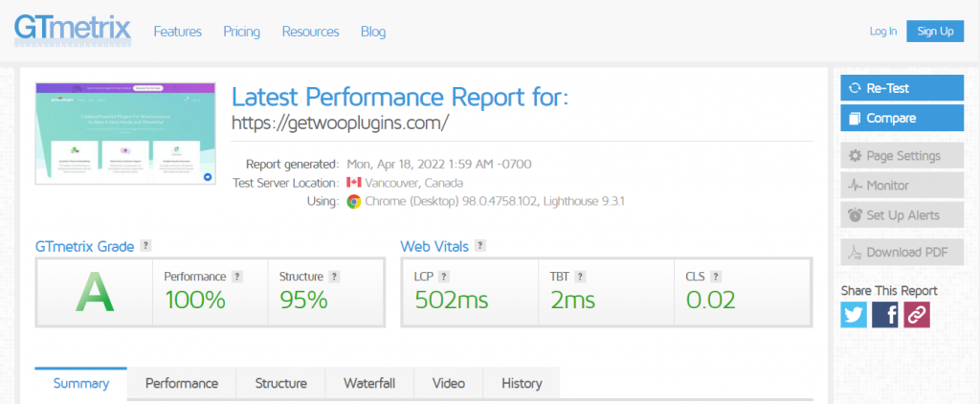Click Vancouver, Canada location text
Screen dimensions: 980x404
[413, 183]
